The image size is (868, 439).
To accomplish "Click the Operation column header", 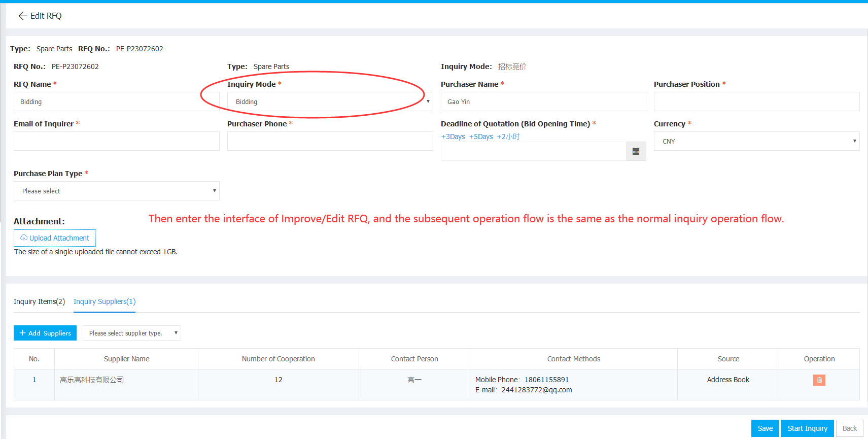I will tap(819, 359).
